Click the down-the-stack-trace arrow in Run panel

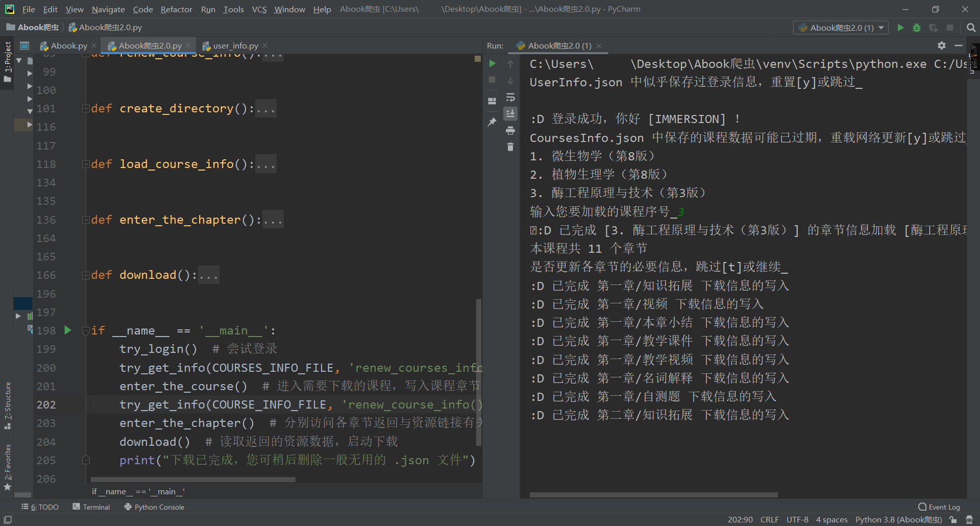(x=510, y=80)
